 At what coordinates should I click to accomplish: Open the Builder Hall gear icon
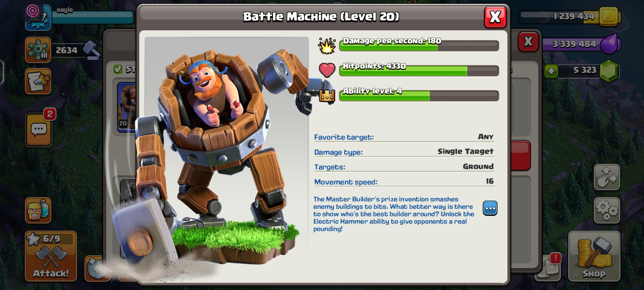(x=38, y=50)
